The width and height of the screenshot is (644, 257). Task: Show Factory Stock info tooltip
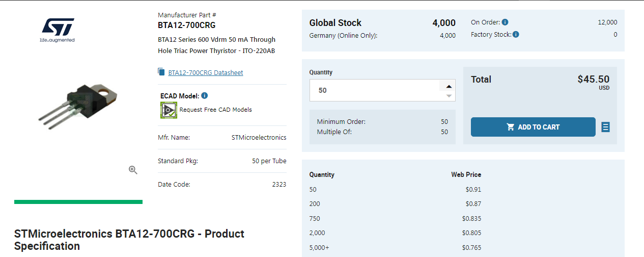516,35
